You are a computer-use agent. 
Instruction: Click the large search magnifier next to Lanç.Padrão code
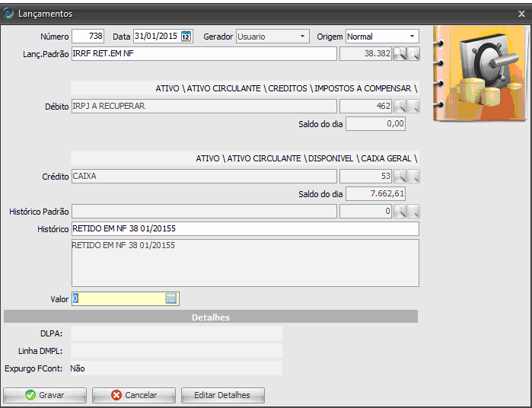click(x=400, y=53)
